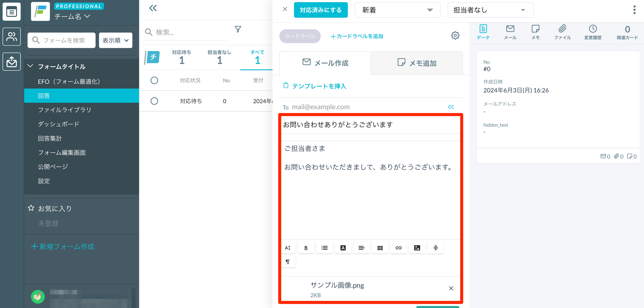Image resolution: width=644 pixels, height=308 pixels.
Task: Click the team logo flag icon
Action: pyautogui.click(x=40, y=12)
